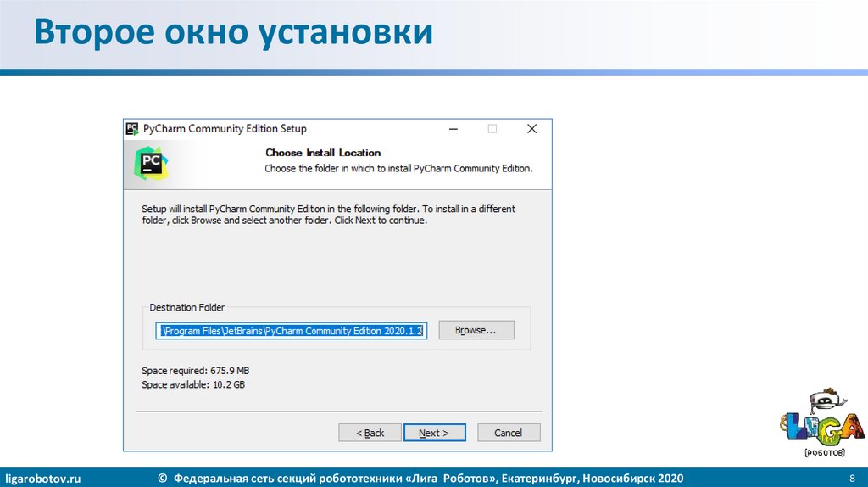The image size is (868, 487).
Task: Click the large PyCharm PC logo
Action: pyautogui.click(x=151, y=164)
